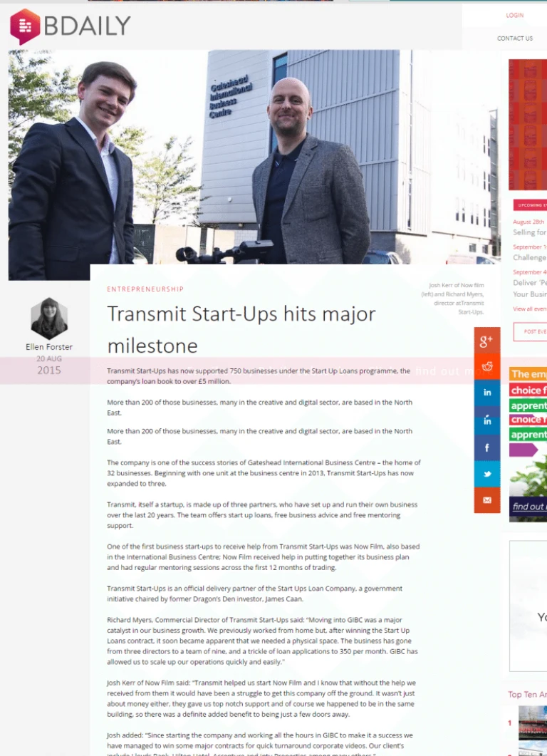
Task: Share article on Google Plus
Action: pos(486,341)
